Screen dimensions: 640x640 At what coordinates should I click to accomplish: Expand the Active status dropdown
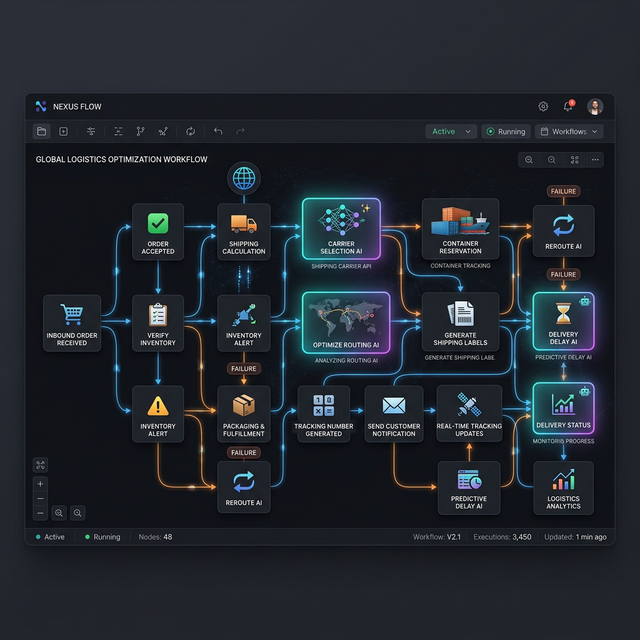[450, 131]
